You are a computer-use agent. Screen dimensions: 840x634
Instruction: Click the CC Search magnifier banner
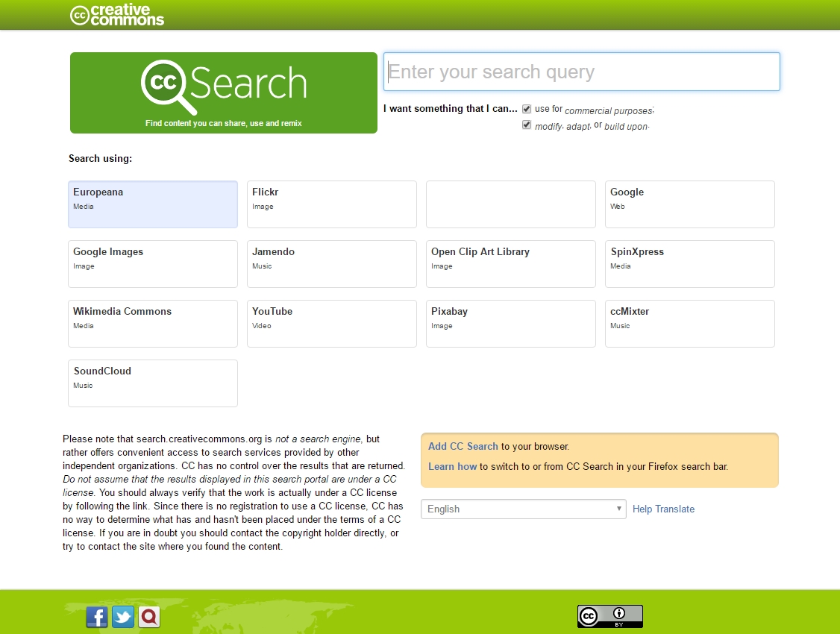tap(224, 92)
